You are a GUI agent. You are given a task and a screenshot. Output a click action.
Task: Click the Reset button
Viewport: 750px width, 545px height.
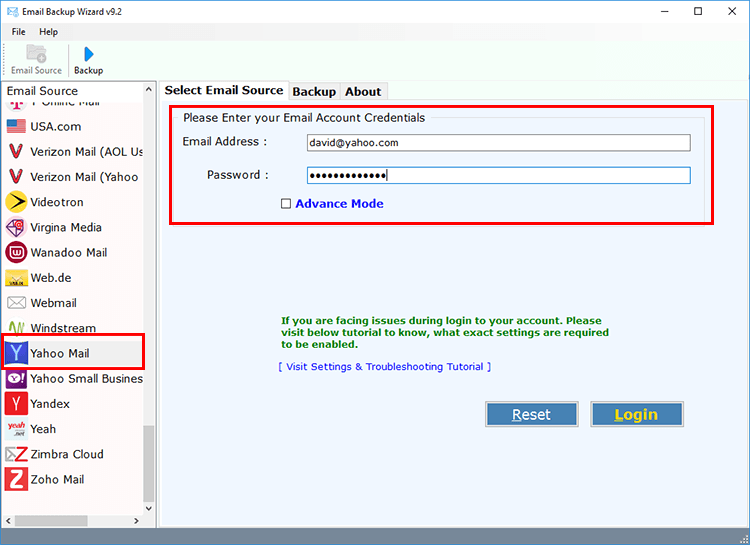tap(531, 414)
